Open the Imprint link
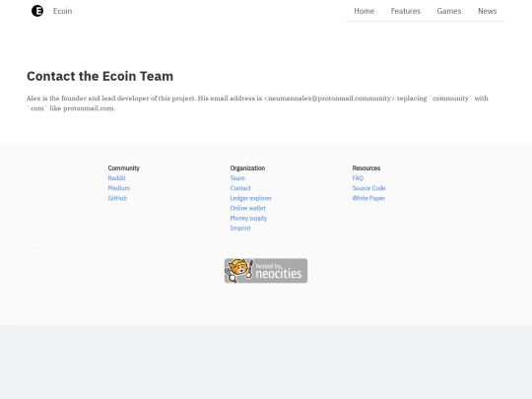 coord(240,228)
